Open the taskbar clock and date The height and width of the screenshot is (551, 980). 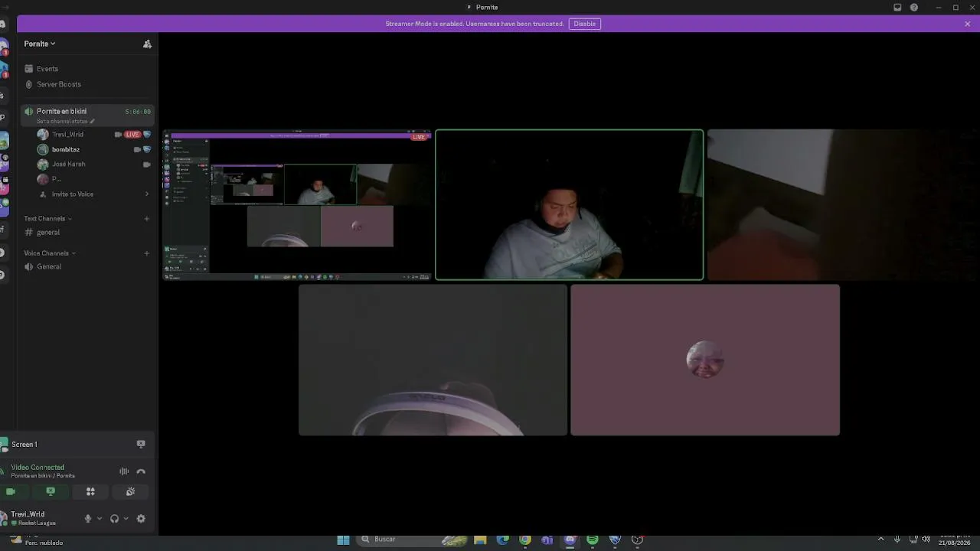pyautogui.click(x=954, y=540)
